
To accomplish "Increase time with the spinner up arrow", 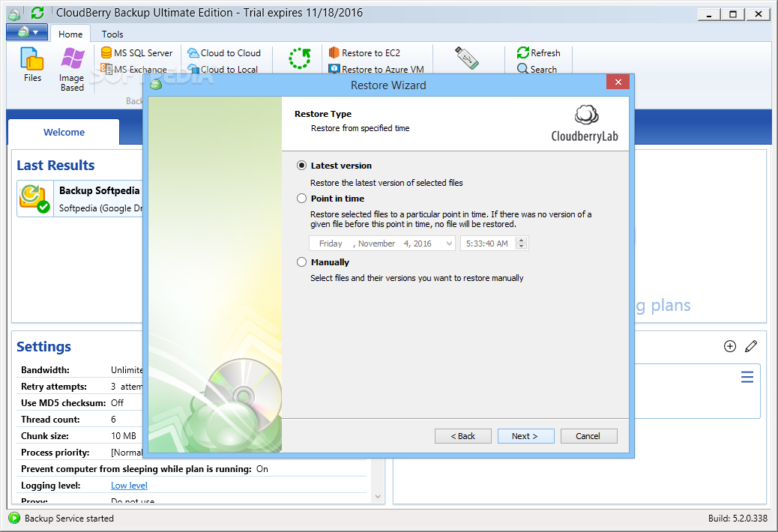I will point(521,241).
